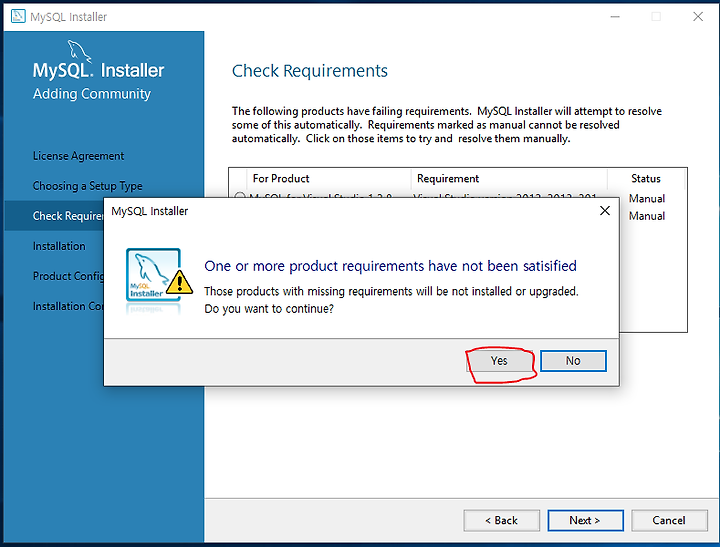This screenshot has width=720, height=547.
Task: Click the 'Do you want to continue?' text
Action: pos(269,309)
